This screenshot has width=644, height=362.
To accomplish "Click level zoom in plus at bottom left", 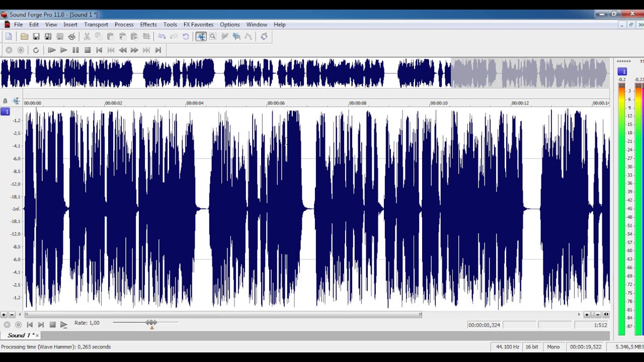I will [x=4, y=315].
